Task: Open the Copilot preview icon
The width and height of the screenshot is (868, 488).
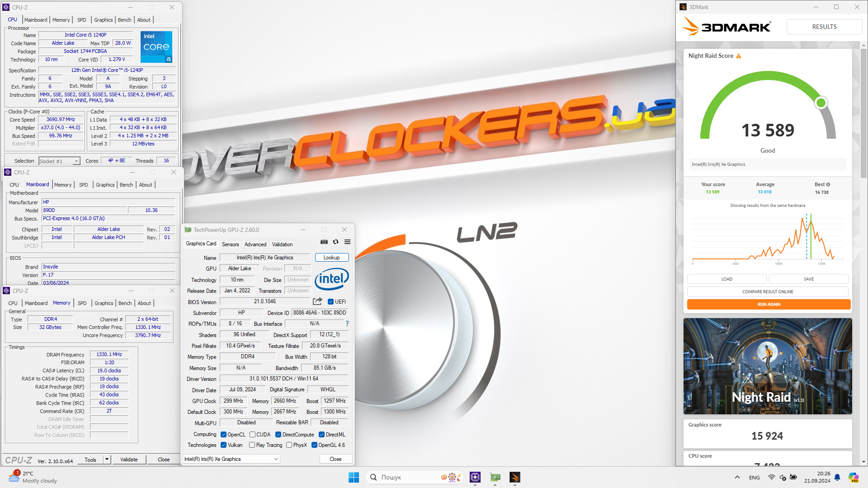Action: [x=853, y=477]
